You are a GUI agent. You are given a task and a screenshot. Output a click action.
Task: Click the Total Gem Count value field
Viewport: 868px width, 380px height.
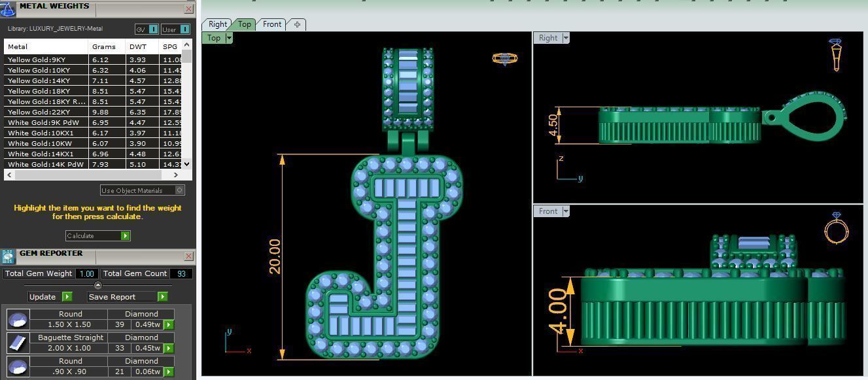click(182, 273)
